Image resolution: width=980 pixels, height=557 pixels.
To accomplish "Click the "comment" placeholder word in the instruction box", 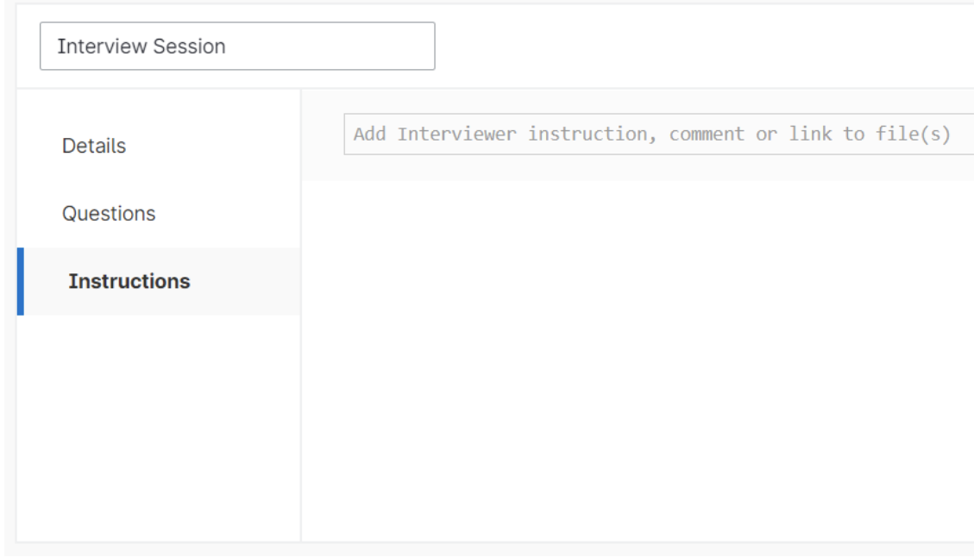I will point(706,135).
